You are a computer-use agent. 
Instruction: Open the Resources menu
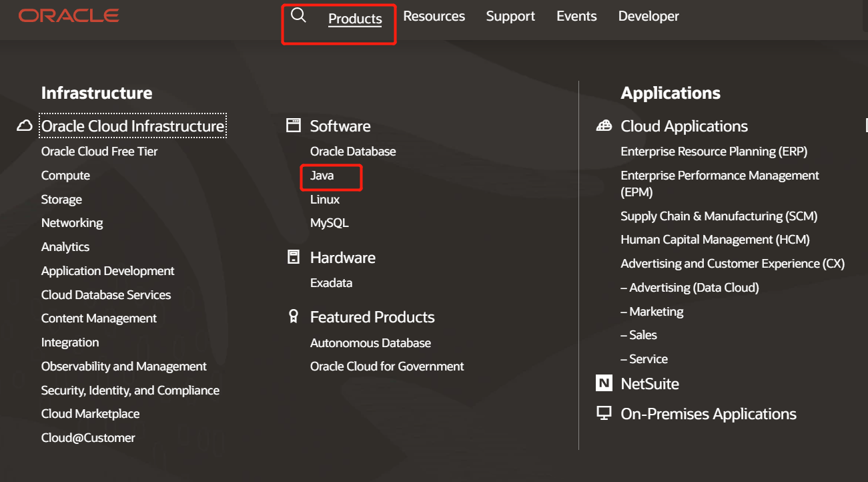pyautogui.click(x=434, y=16)
